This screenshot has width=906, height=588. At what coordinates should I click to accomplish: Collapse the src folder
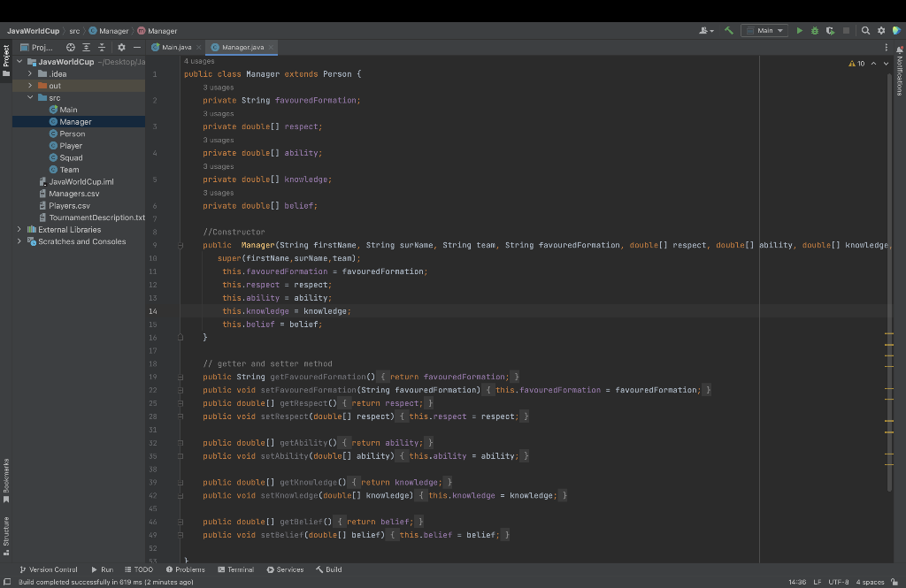coord(30,97)
